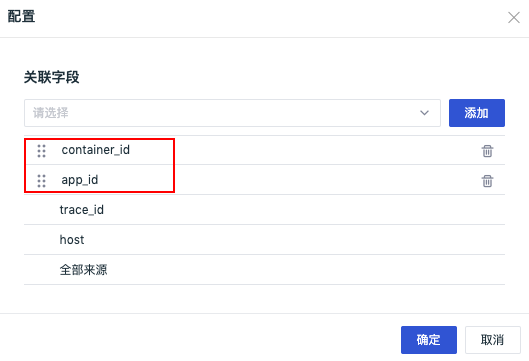Confirm with the 确定 button
The width and height of the screenshot is (529, 361).
[429, 340]
